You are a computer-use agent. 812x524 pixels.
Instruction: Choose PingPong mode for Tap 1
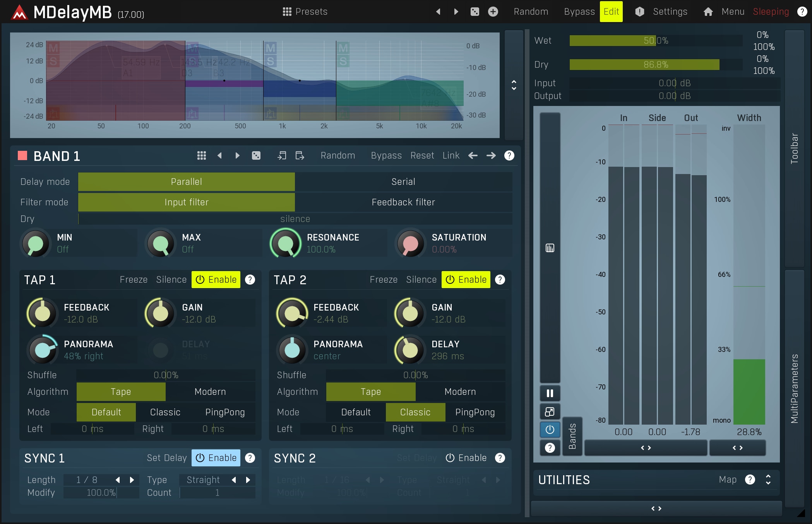click(225, 412)
